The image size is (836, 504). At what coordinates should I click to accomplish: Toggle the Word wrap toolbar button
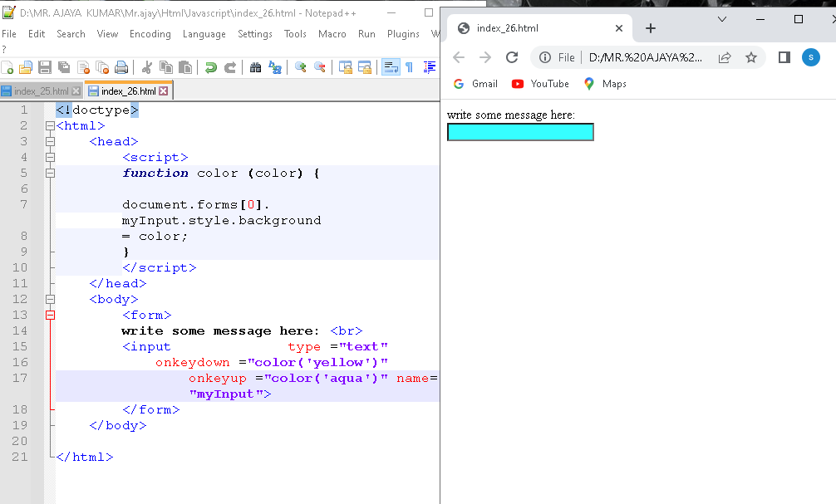pos(390,68)
